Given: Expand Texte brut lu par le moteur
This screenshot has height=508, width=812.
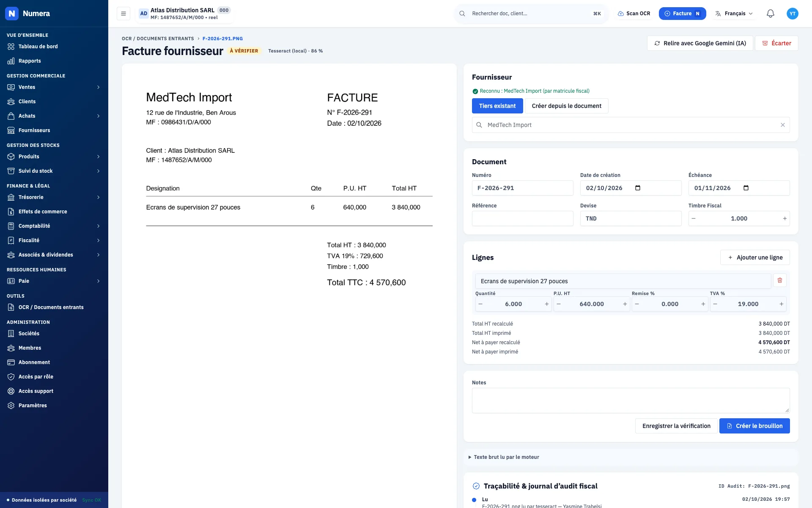Looking at the screenshot, I should click(x=504, y=457).
